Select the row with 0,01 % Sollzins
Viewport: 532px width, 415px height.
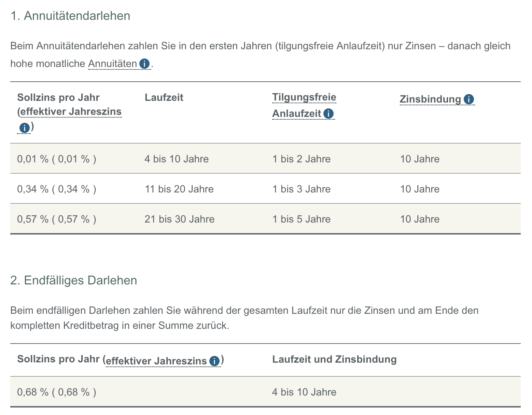coord(239,159)
